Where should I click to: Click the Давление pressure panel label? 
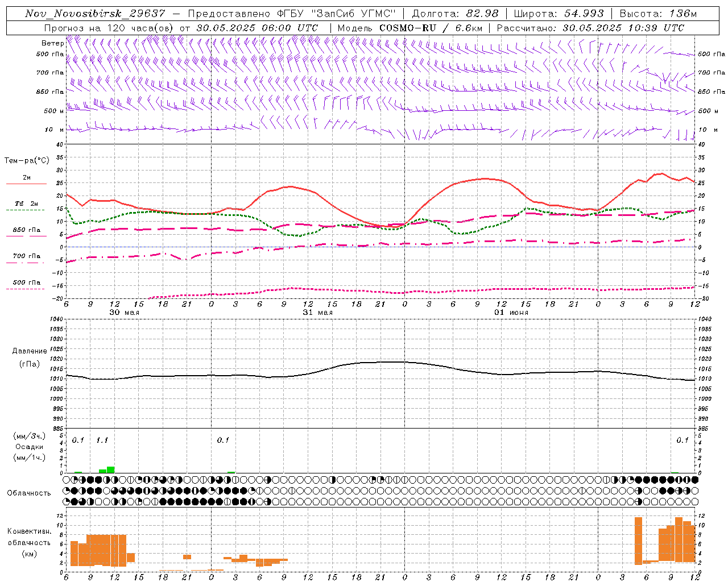click(30, 351)
